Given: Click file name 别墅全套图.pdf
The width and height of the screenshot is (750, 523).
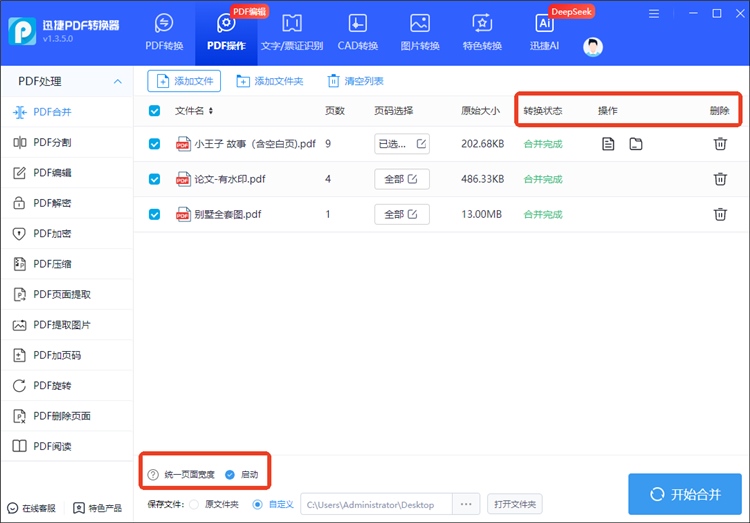Looking at the screenshot, I should pos(228,214).
